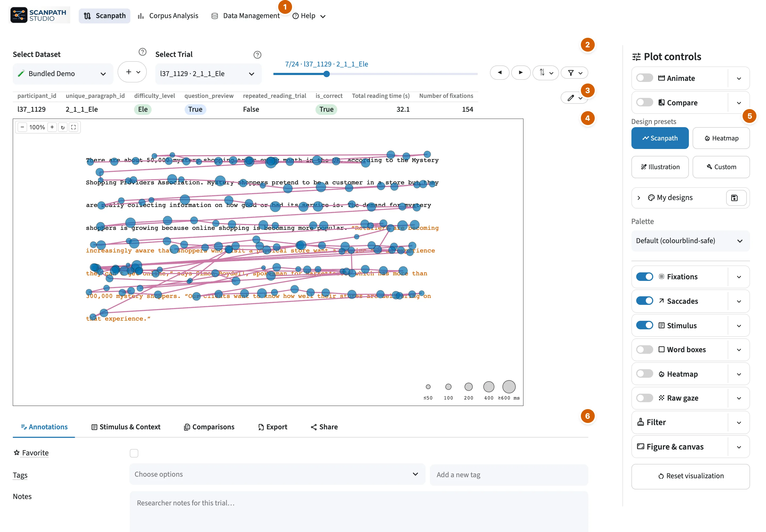Viewport: 766px width, 532px height.
Task: Disable the Saccades toggle
Action: [644, 301]
